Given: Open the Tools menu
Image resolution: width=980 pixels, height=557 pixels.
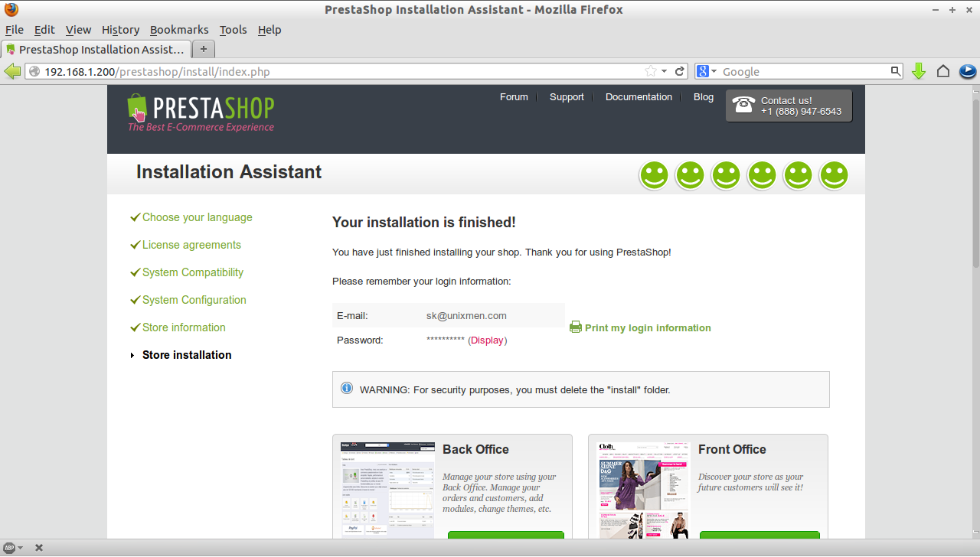Looking at the screenshot, I should click(x=233, y=30).
